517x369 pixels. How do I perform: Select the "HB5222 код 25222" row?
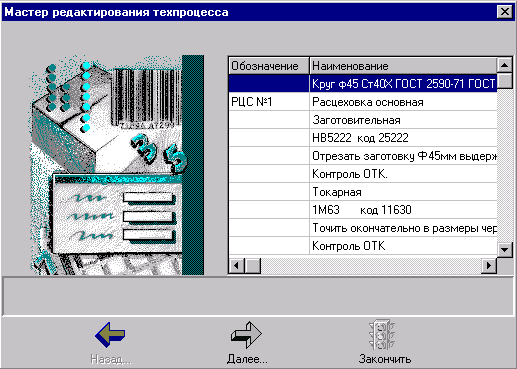[363, 138]
